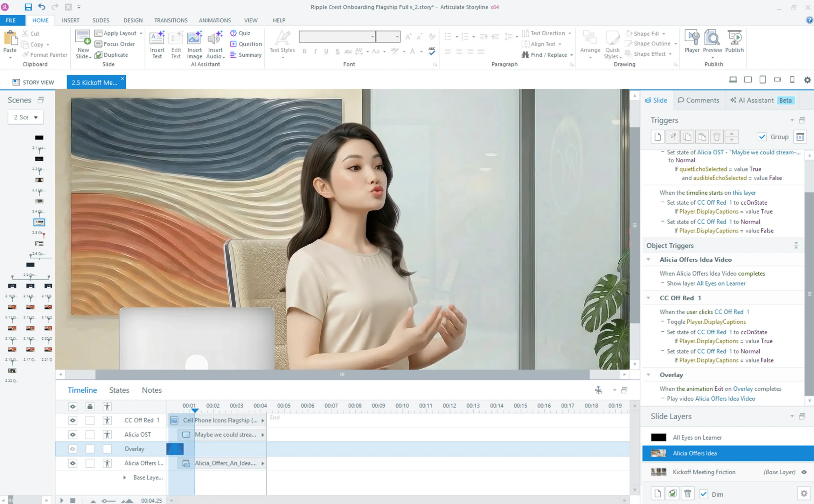Open slide layer properties gear
Image resolution: width=814 pixels, height=504 pixels.
pos(804,493)
